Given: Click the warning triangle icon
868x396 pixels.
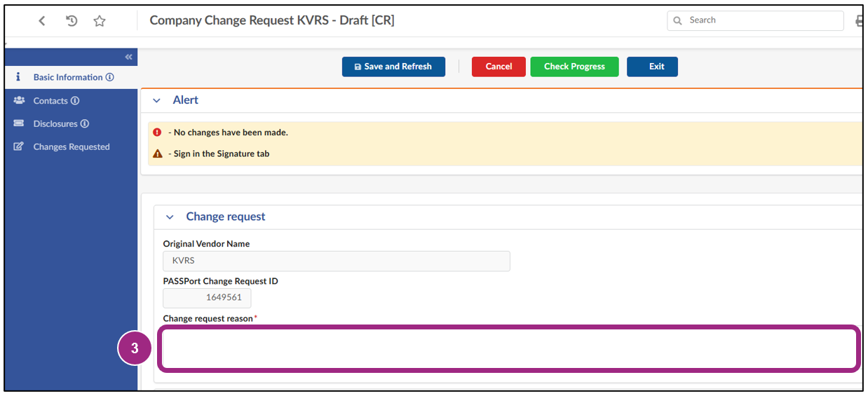Looking at the screenshot, I should (157, 153).
